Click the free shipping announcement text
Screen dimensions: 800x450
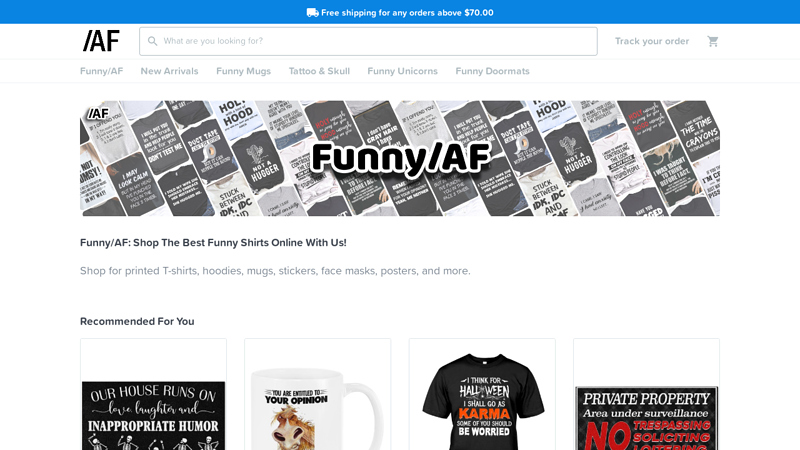(407, 13)
